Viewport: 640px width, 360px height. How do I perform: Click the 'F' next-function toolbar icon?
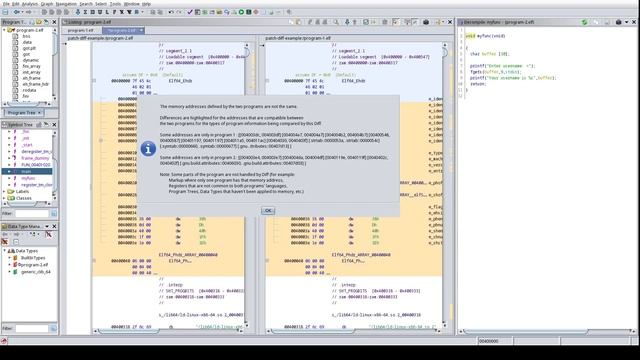[x=115, y=12]
